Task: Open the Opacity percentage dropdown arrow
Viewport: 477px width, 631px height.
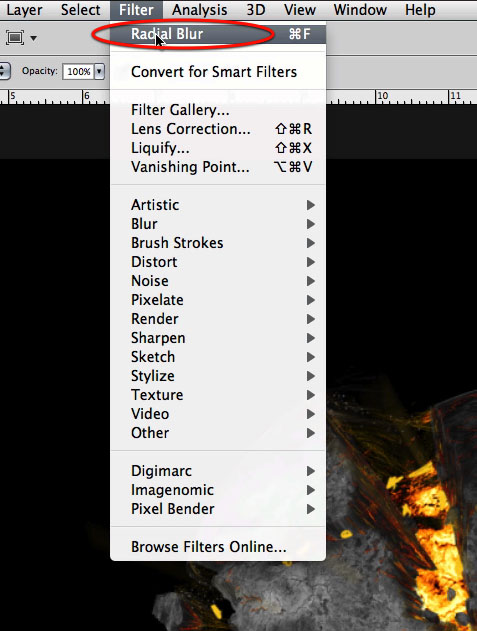Action: point(99,72)
